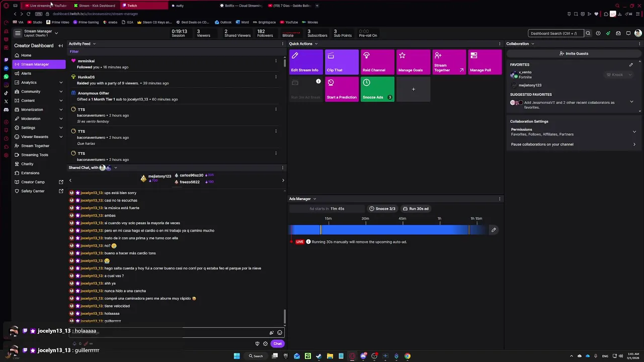Click the Run 30s ad button
The image size is (644, 362).
point(416,209)
